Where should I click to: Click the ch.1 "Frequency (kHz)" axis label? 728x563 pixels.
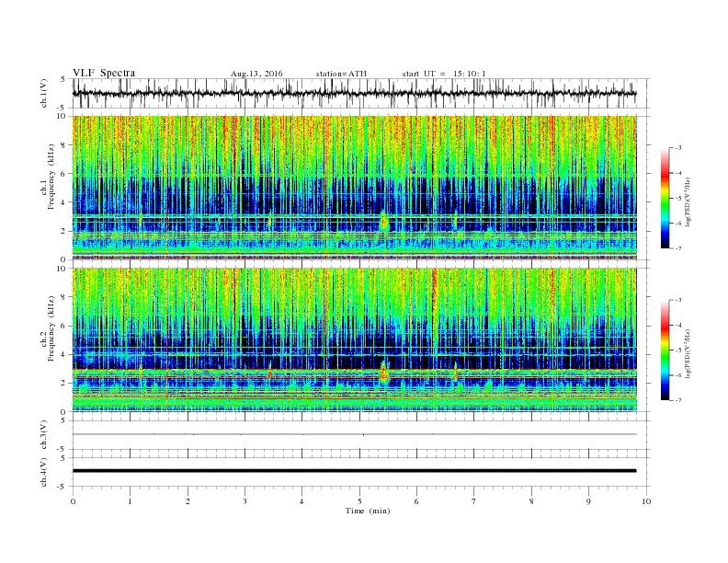coord(51,177)
